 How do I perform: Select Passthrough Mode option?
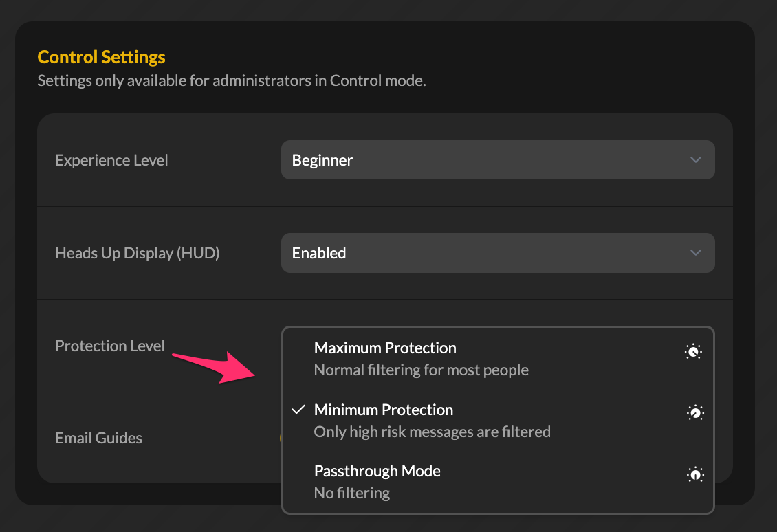click(498, 481)
